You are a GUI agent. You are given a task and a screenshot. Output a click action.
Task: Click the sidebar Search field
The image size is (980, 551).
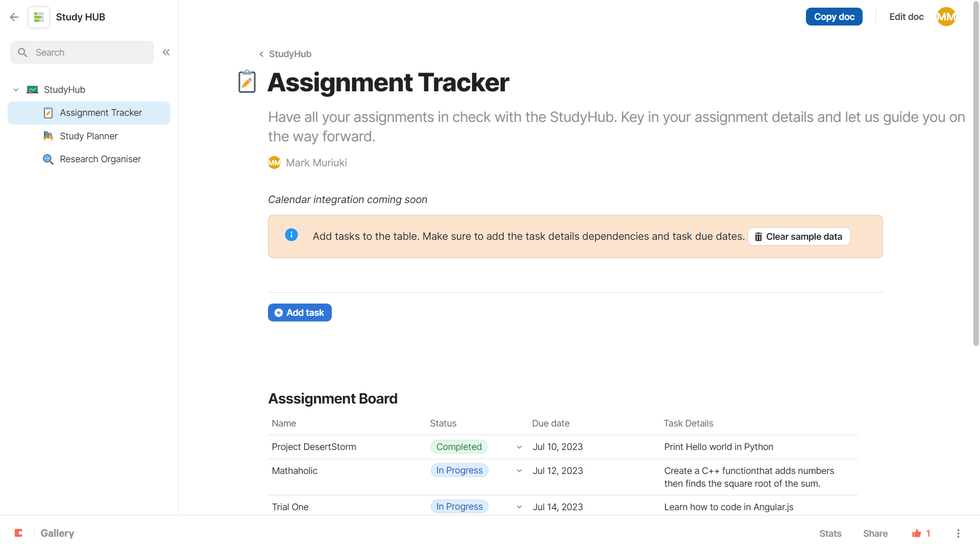tap(82, 53)
